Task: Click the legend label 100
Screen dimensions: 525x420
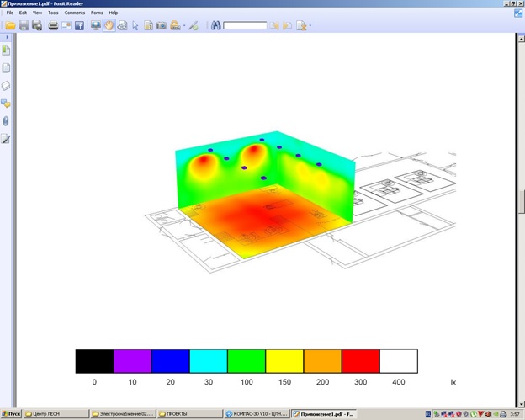Action: pyautogui.click(x=247, y=382)
